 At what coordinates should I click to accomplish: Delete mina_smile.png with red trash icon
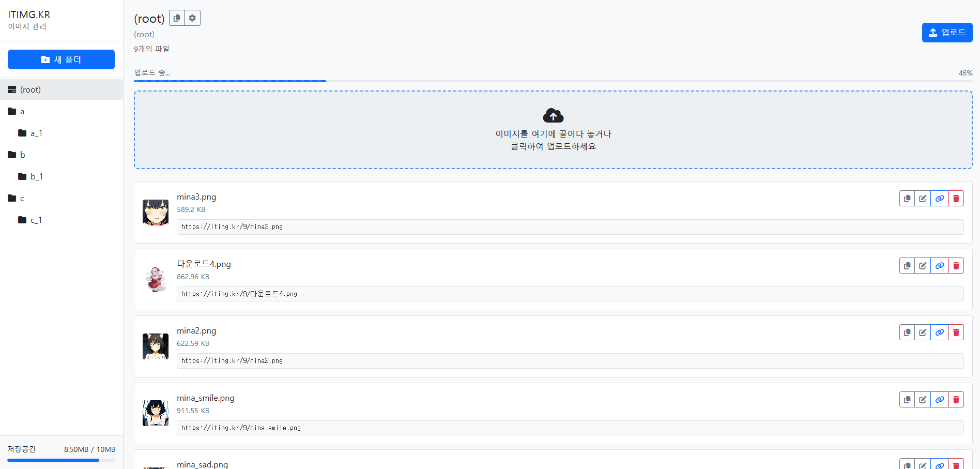(956, 400)
